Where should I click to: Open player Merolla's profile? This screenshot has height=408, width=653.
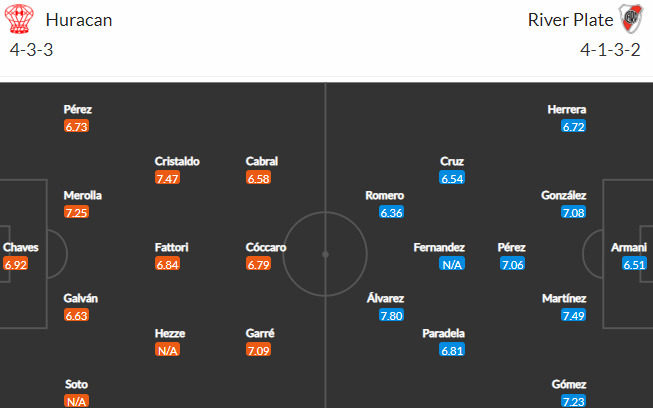(x=82, y=195)
